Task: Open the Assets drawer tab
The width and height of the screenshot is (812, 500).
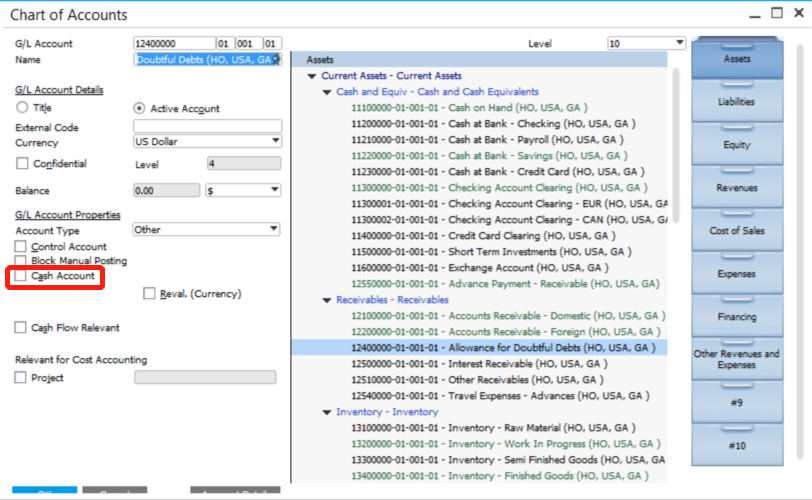Action: click(737, 59)
